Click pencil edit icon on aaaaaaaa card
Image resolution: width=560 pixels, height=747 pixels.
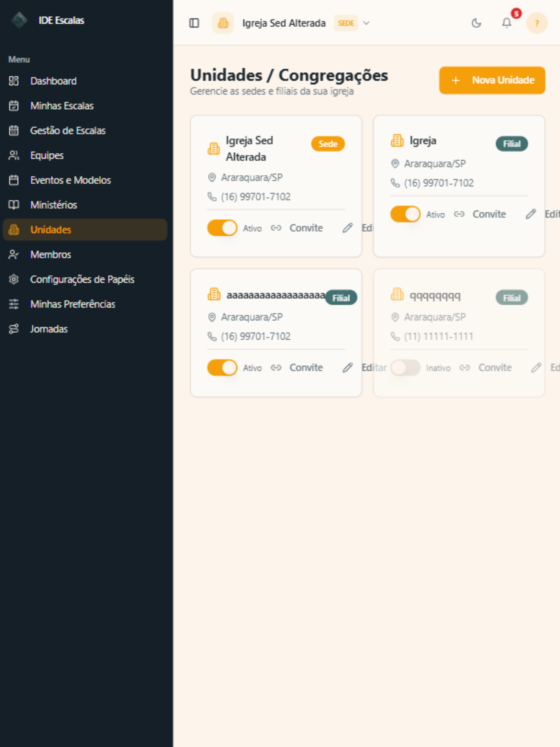point(347,368)
